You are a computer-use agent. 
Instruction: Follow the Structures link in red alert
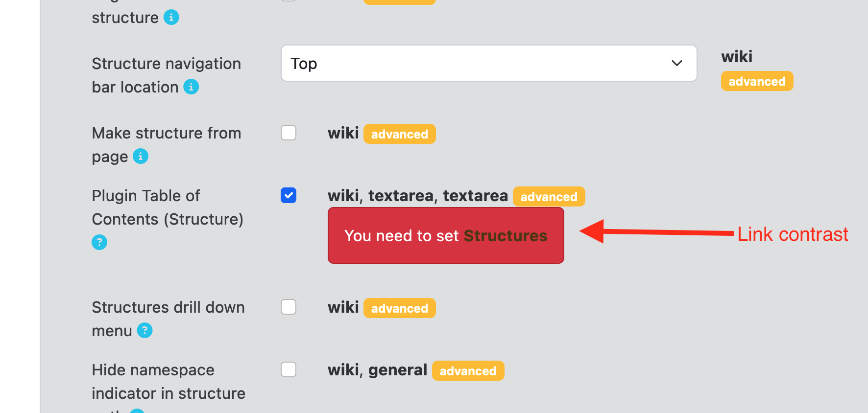click(x=506, y=236)
